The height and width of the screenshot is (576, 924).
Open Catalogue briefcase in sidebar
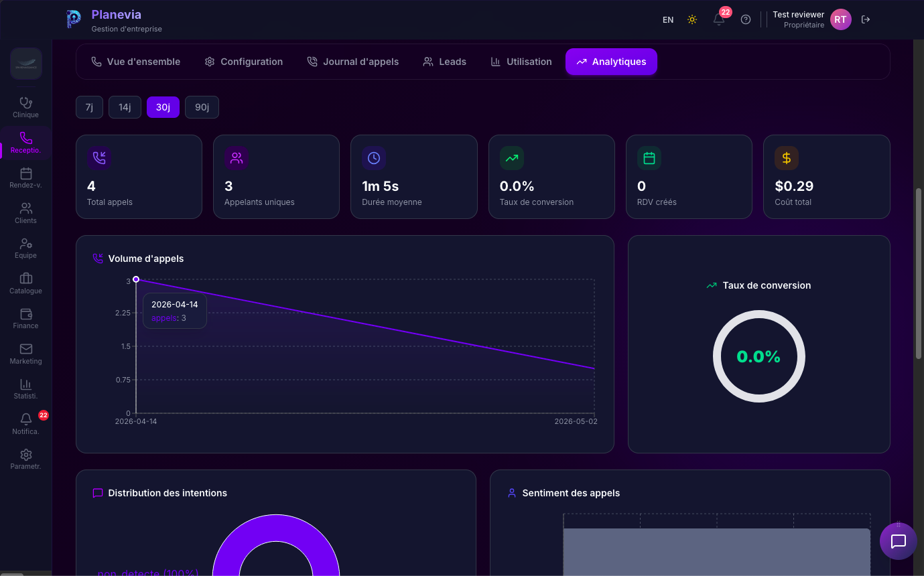click(26, 283)
